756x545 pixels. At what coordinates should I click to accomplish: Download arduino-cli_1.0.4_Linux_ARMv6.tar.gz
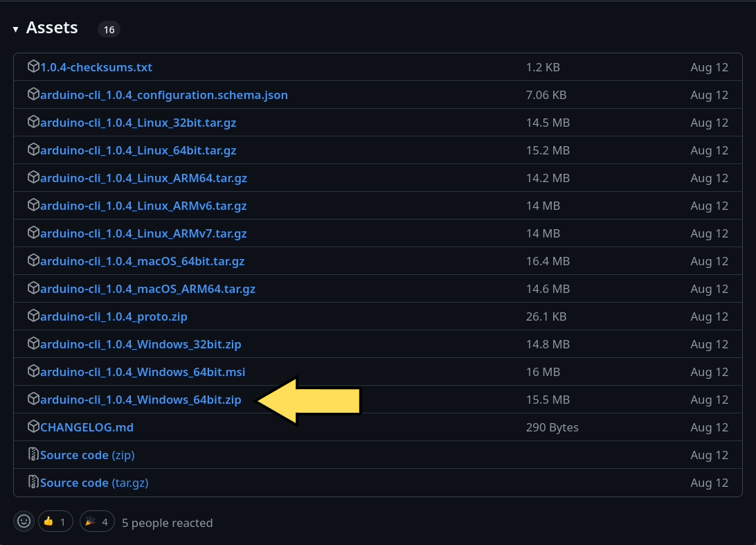point(143,206)
